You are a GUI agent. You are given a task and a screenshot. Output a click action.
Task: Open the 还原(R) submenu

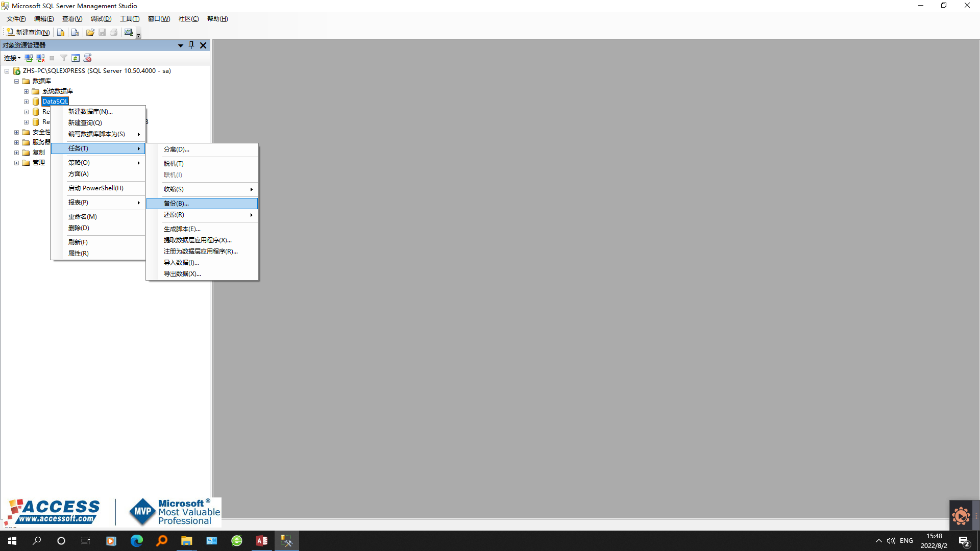tap(202, 215)
